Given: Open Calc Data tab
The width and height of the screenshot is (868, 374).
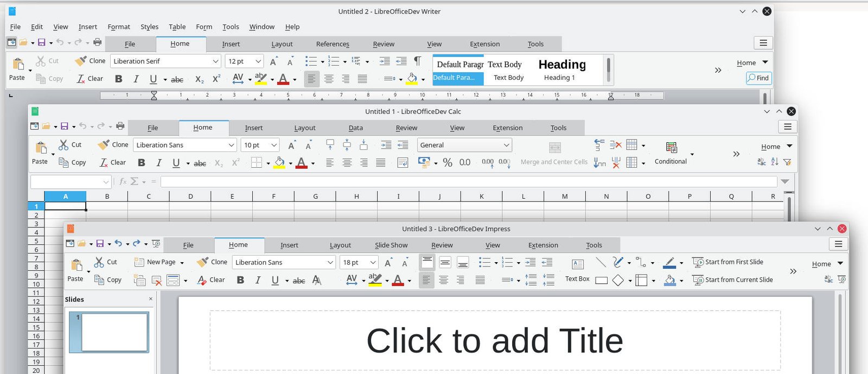Looking at the screenshot, I should point(355,128).
